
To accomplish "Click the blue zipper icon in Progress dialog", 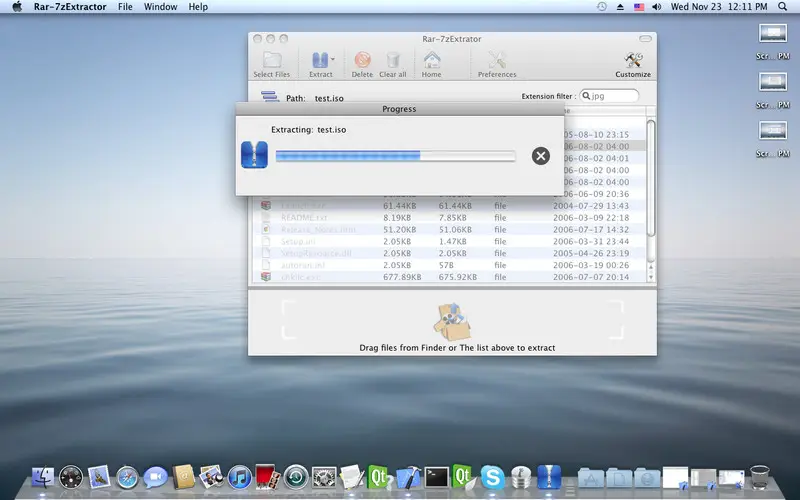I will click(254, 155).
